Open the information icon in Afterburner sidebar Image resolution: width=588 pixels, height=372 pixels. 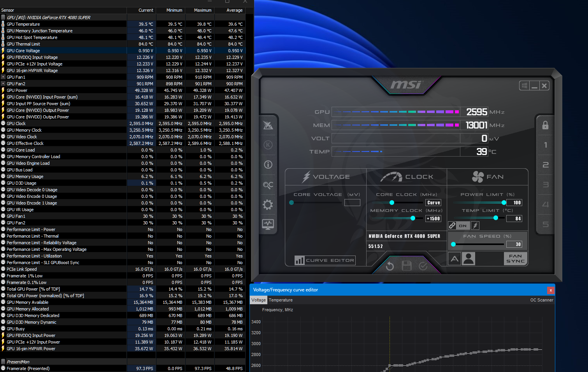(268, 165)
